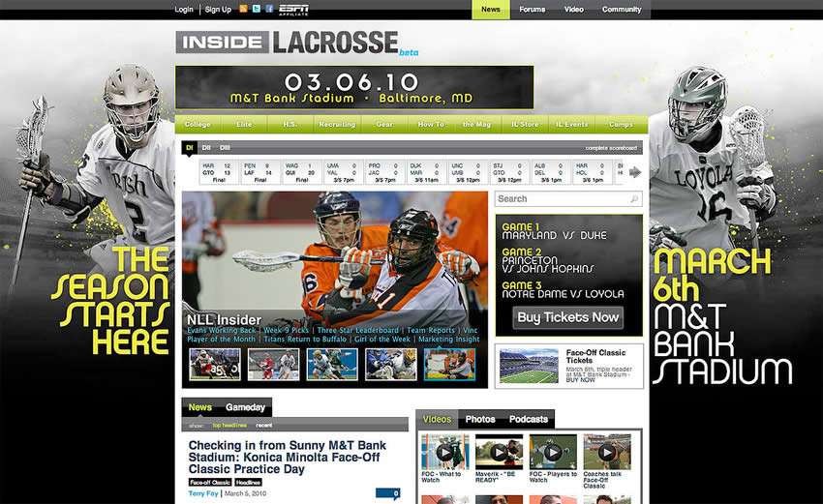Image resolution: width=823 pixels, height=504 pixels.
Task: Click the Sign Up link
Action: click(x=218, y=10)
